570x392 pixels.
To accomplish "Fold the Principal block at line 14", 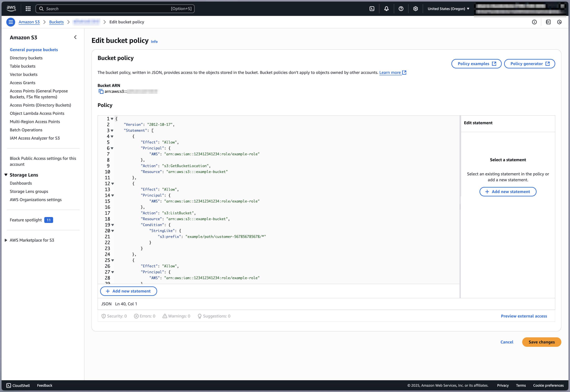I will click(x=113, y=196).
